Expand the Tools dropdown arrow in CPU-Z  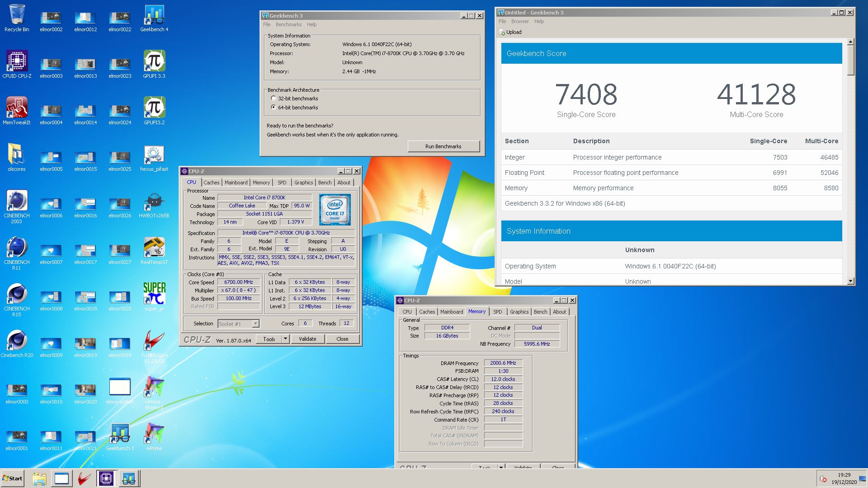point(285,339)
